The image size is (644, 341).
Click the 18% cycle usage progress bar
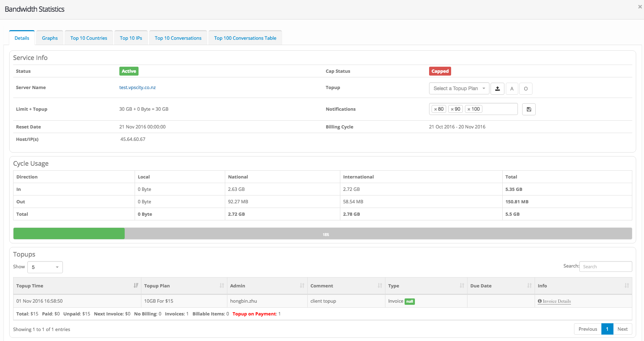point(322,233)
